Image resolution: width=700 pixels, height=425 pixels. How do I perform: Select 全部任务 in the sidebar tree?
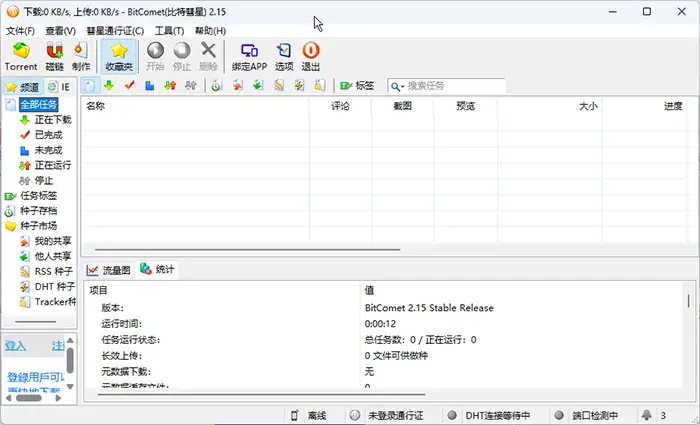coord(39,105)
